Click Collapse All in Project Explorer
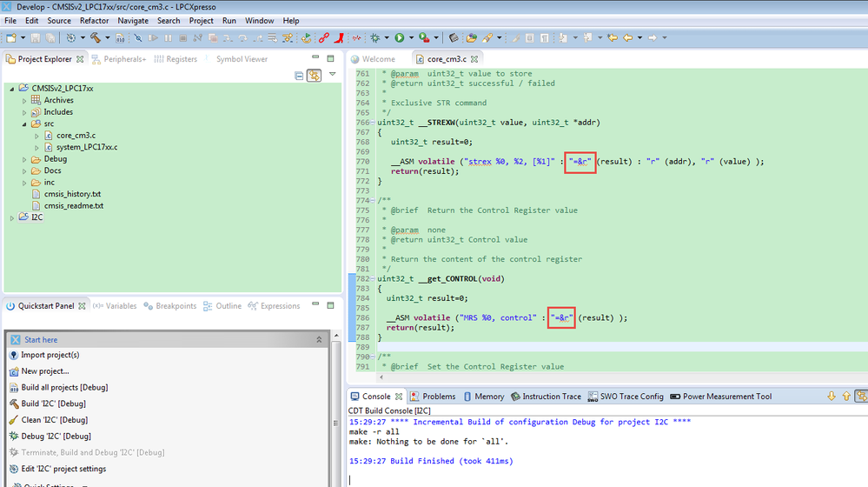This screenshot has width=868, height=487. 299,76
